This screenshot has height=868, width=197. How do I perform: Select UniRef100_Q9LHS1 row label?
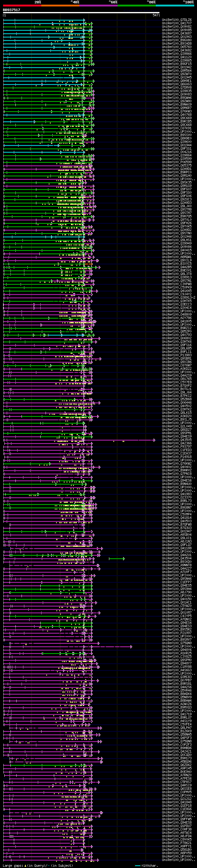click(177, 240)
